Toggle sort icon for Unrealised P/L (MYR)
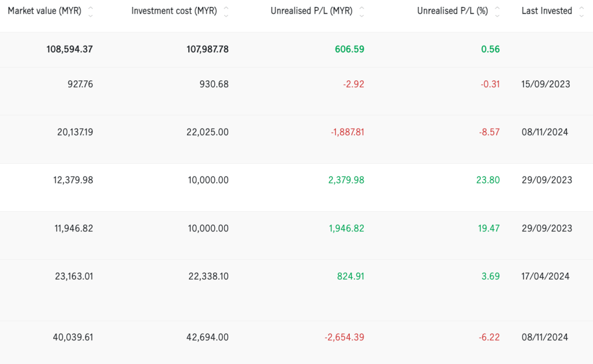593x364 pixels. [361, 12]
